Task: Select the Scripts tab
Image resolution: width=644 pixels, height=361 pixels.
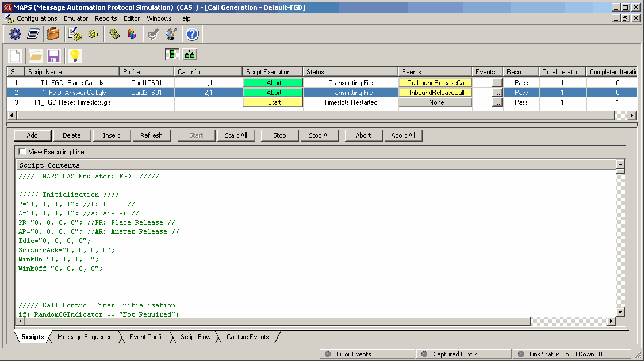Action: (x=32, y=337)
